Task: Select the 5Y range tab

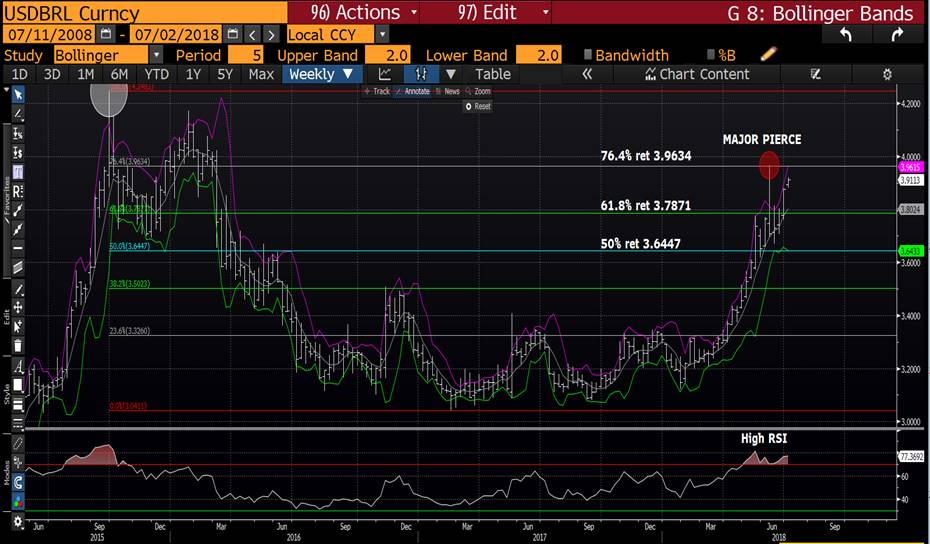Action: coord(225,74)
